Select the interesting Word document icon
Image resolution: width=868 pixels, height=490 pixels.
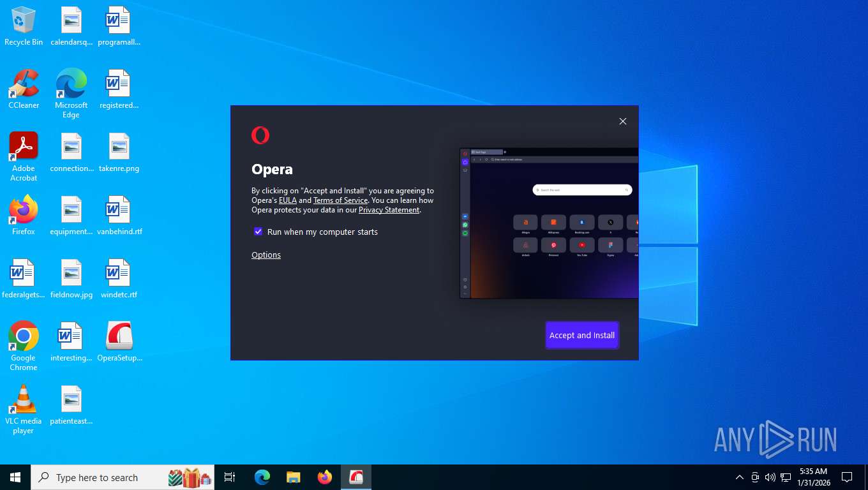click(x=71, y=341)
